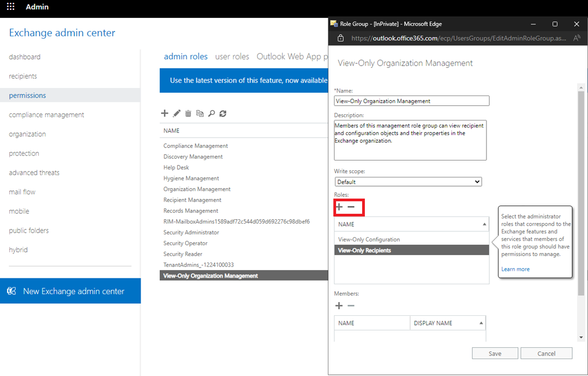The height and width of the screenshot is (376, 588).
Task: Click the refresh icon in admin roles toolbar
Action: pos(223,113)
